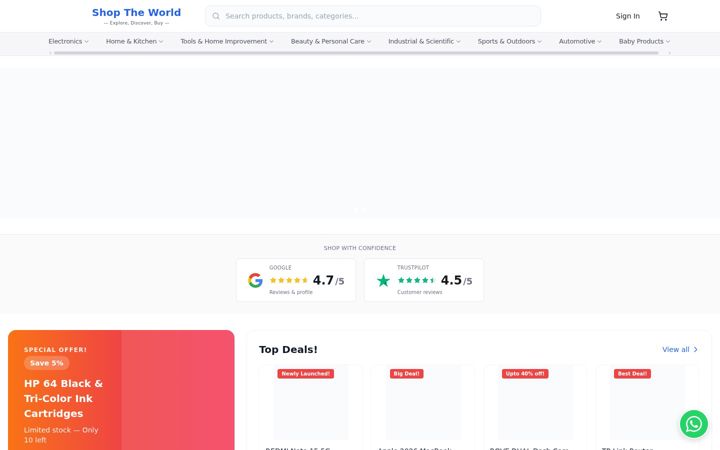
Task: Click the Newly Launched! badge
Action: [305, 374]
